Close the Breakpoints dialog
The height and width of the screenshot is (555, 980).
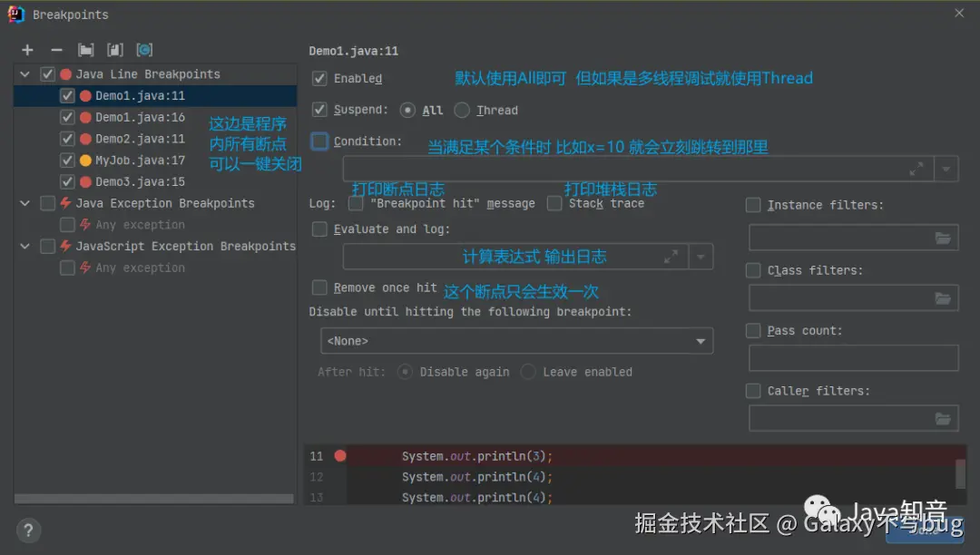click(x=959, y=13)
